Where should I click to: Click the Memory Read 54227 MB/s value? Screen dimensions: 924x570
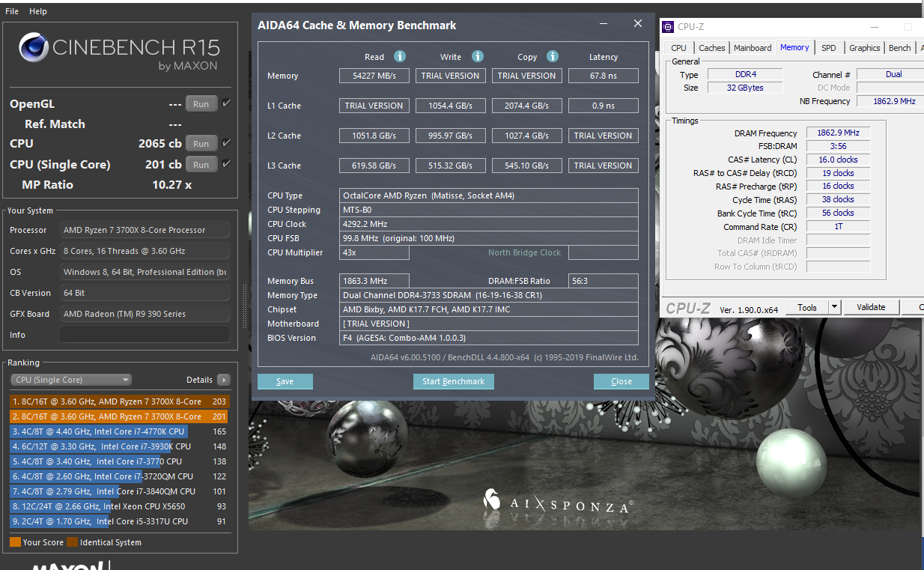[374, 76]
